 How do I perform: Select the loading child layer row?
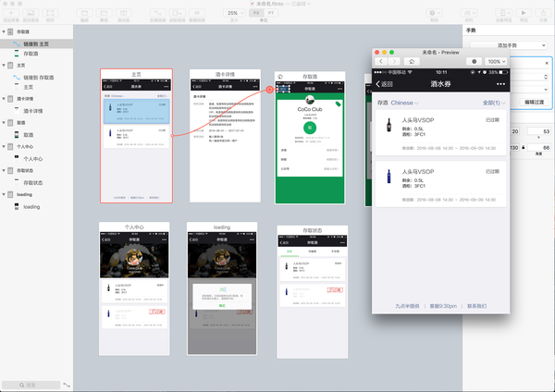pos(36,206)
